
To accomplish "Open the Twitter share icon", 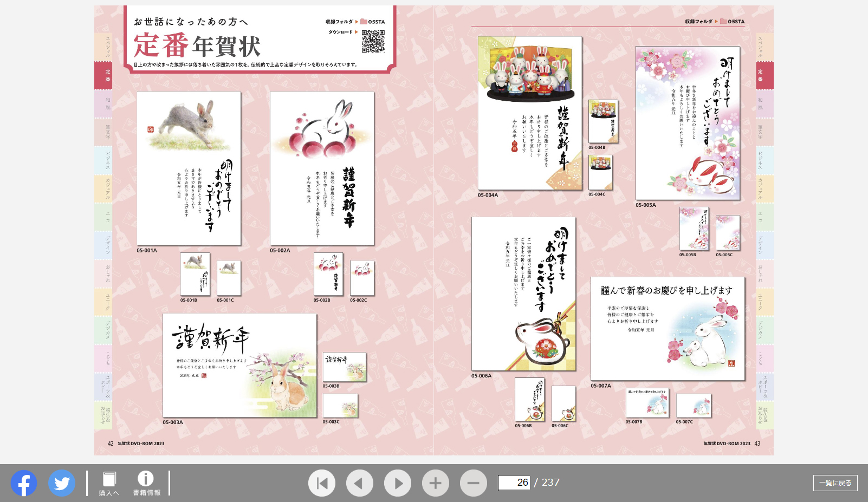I will (x=61, y=483).
